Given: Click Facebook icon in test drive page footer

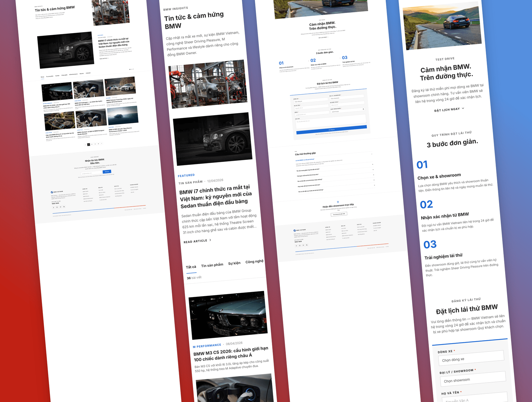Looking at the screenshot, I should pos(296,246).
